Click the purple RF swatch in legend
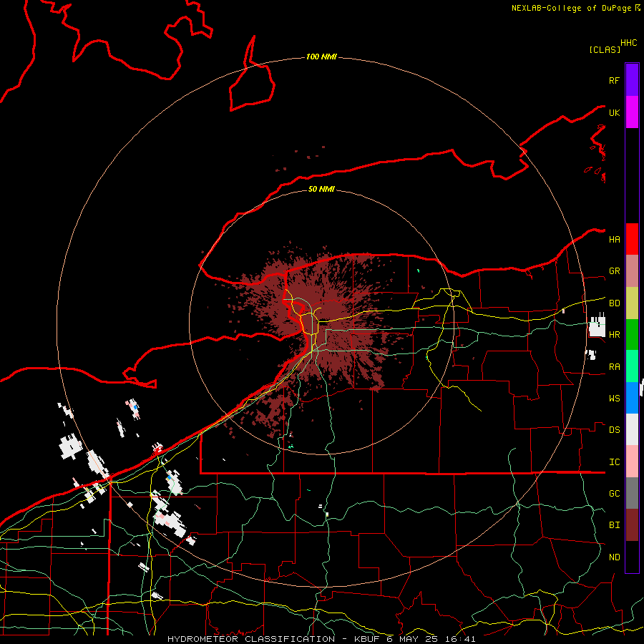The width and height of the screenshot is (644, 644). [632, 80]
